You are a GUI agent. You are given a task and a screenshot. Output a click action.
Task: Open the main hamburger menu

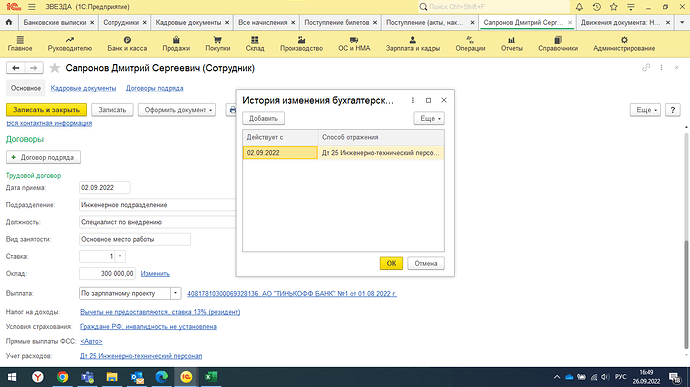[x=32, y=7]
